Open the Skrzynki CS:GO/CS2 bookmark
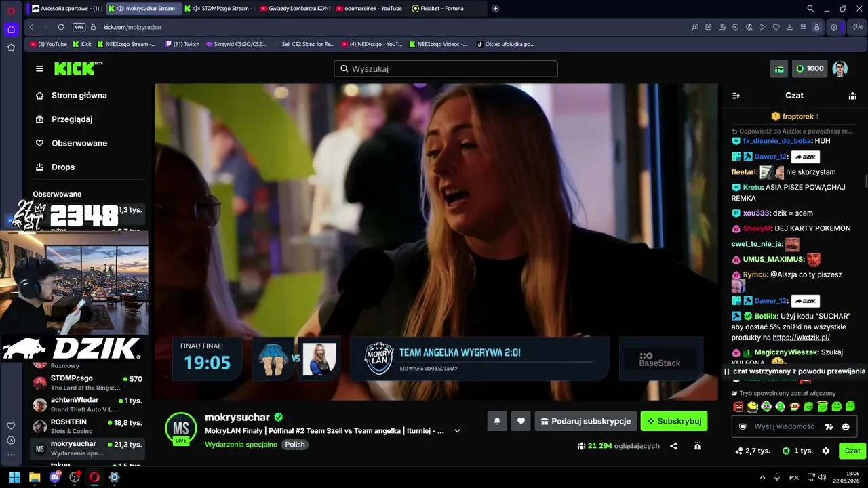The image size is (868, 488). pyautogui.click(x=236, y=44)
